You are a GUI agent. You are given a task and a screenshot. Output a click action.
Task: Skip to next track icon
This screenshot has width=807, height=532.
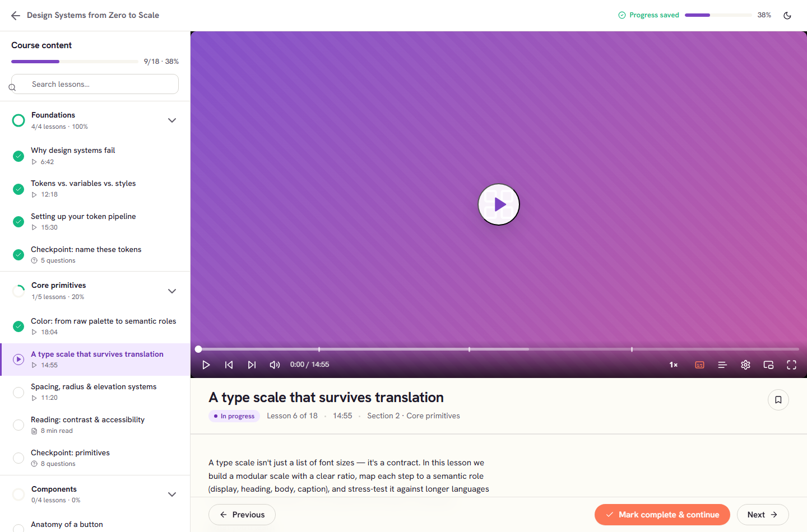[252, 365]
